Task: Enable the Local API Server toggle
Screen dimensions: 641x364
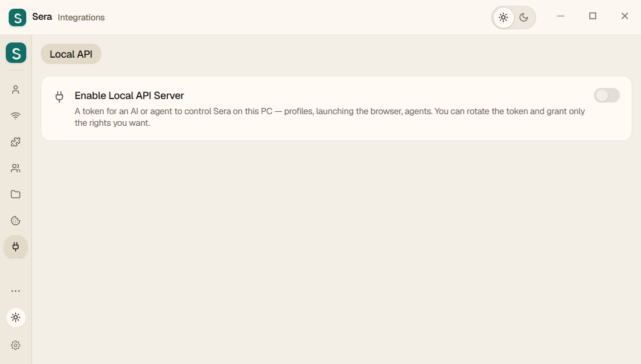Action: (607, 96)
